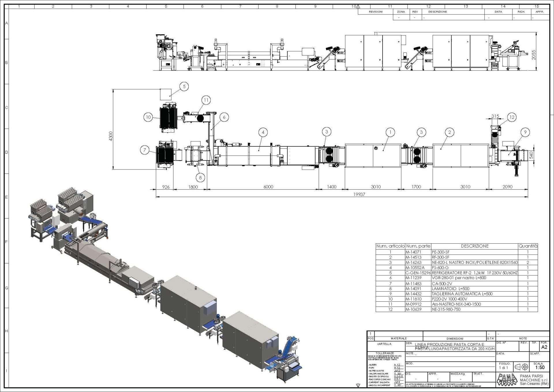Click balloon number 5 near the refrigerator
The height and width of the screenshot is (392, 554).
[184, 86]
